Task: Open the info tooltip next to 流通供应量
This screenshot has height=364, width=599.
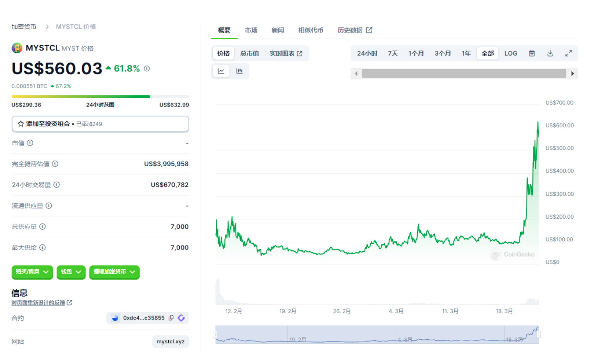Action: (x=49, y=205)
